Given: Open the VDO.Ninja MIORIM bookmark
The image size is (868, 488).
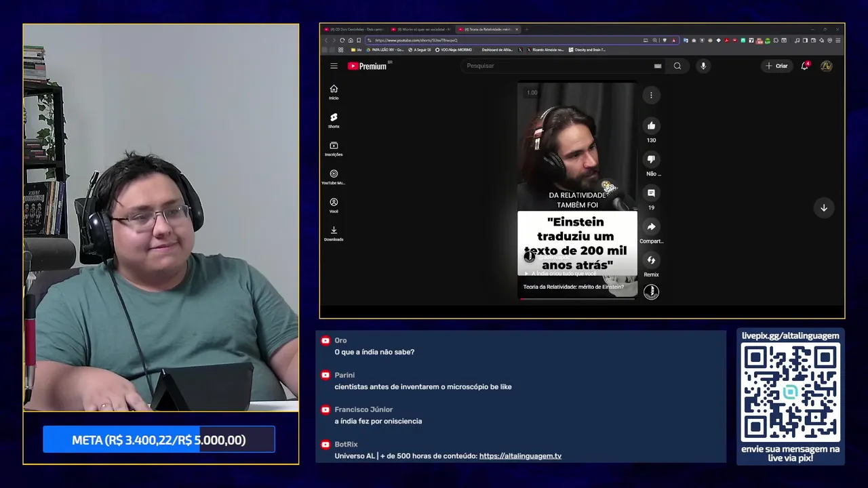Looking at the screenshot, I should (x=454, y=49).
